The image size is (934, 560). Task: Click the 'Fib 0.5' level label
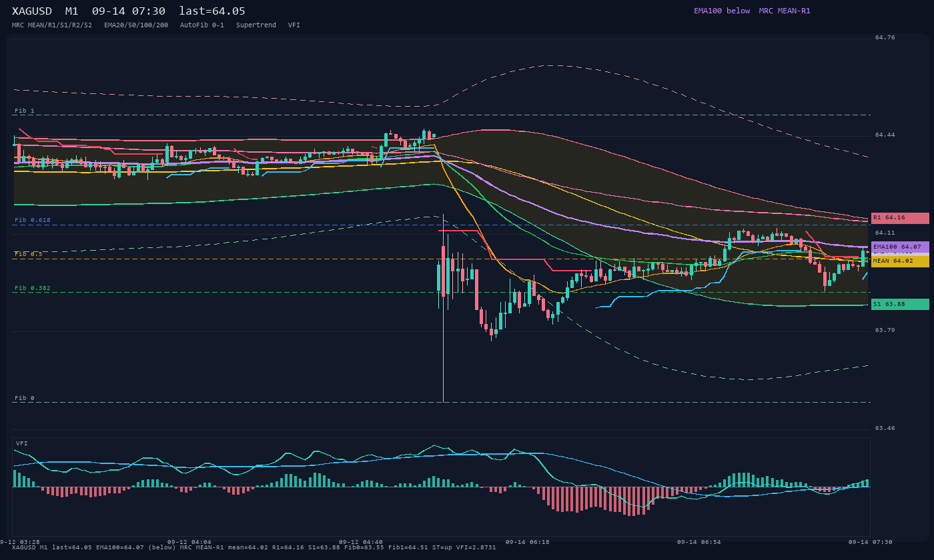pyautogui.click(x=29, y=254)
